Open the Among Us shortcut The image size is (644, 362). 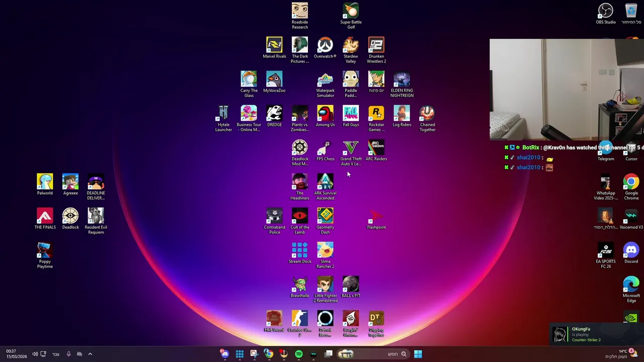click(x=325, y=116)
